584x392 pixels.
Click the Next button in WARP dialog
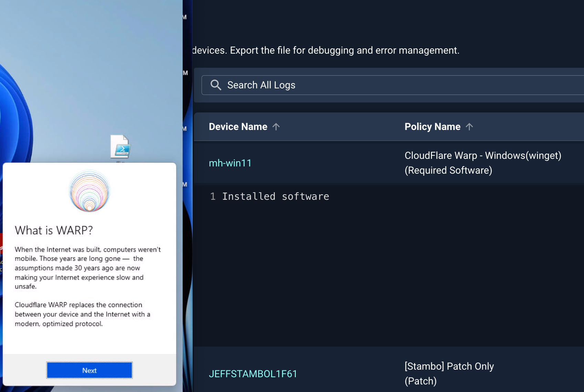(89, 370)
